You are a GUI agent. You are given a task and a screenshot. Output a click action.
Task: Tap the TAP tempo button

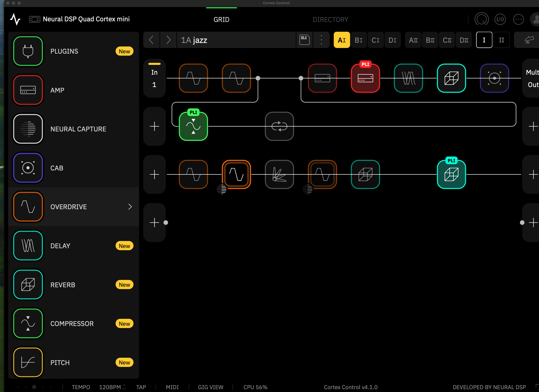coord(141,387)
